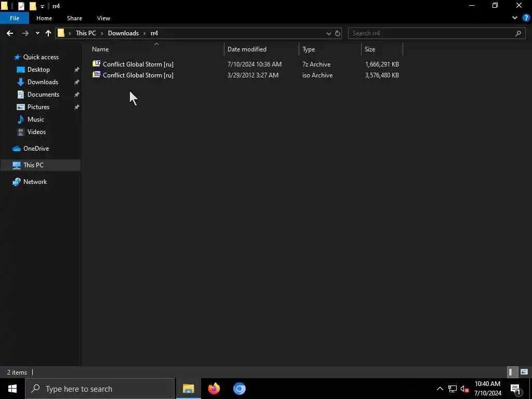Click the search magnifier icon
The image size is (532, 399).
518,33
